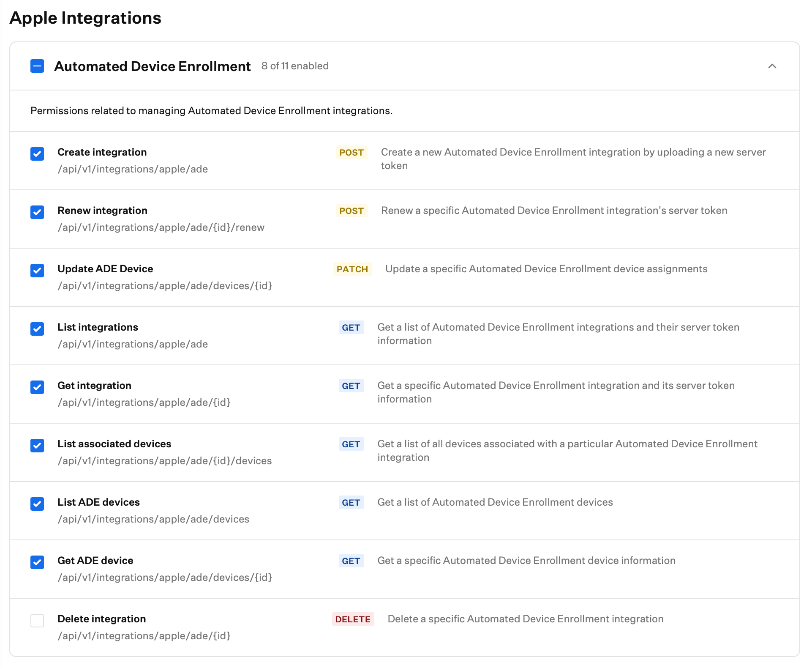Click the /api/v1/integrations/apple/ade/{id}/devices path

tap(165, 461)
